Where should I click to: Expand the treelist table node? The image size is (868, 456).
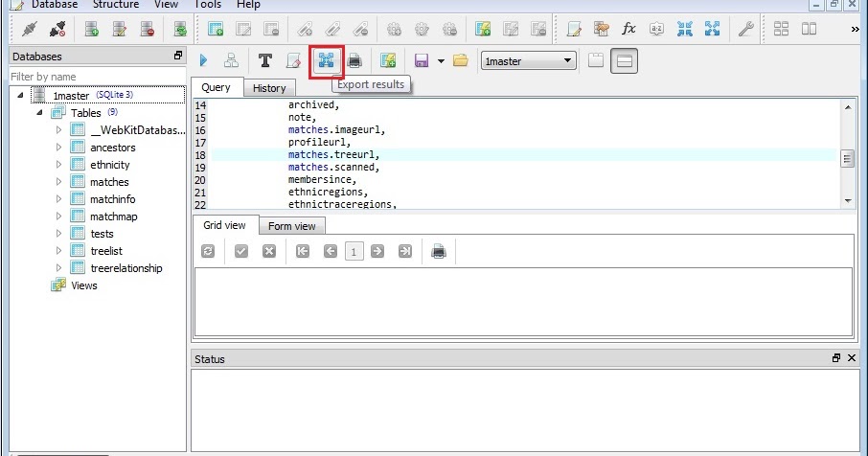coord(58,251)
